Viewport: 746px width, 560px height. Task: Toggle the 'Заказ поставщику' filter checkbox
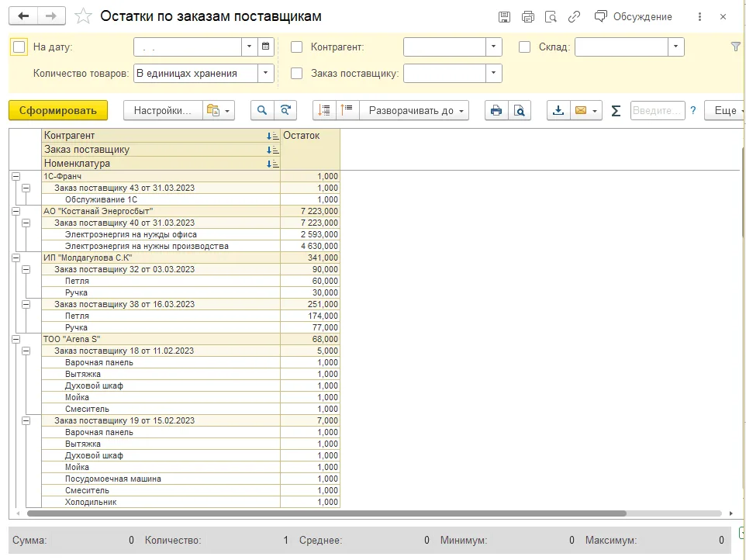(296, 73)
